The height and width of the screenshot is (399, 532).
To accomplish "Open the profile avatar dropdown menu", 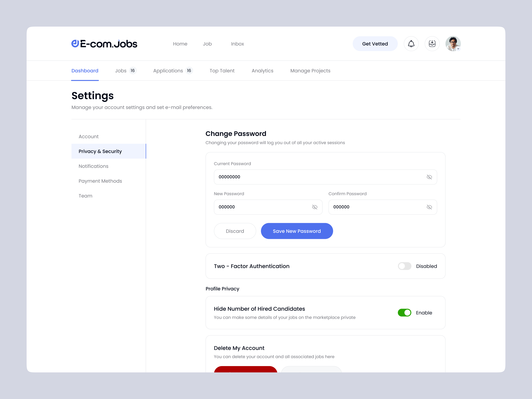I will pyautogui.click(x=453, y=44).
